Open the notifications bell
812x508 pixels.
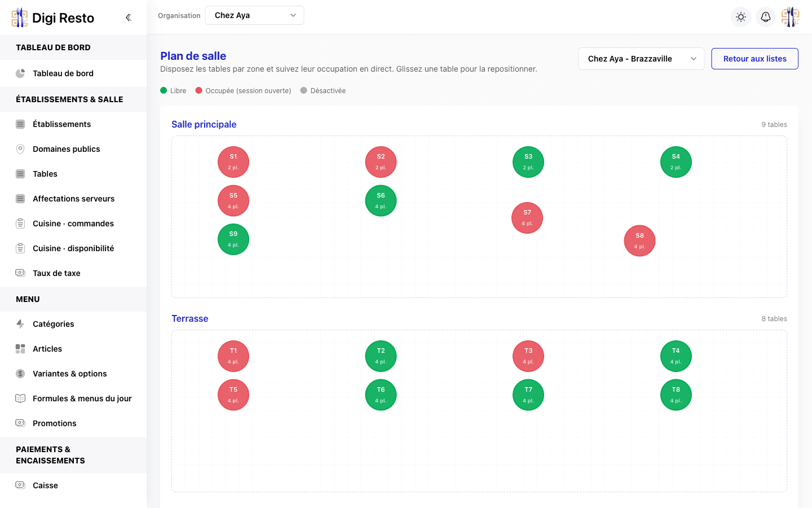point(766,17)
